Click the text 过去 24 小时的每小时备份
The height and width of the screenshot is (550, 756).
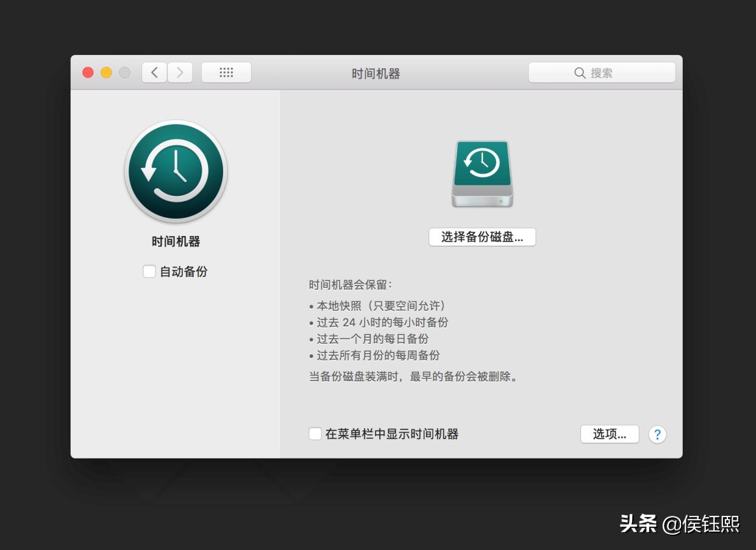(381, 323)
